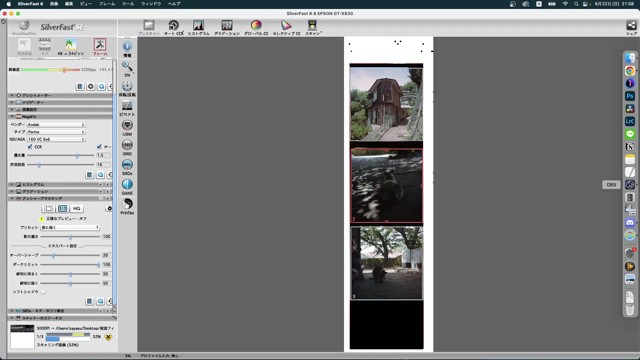640x360 pixels.
Task: Toggle the CCR checkbox in NegaFix
Action: coord(30,147)
